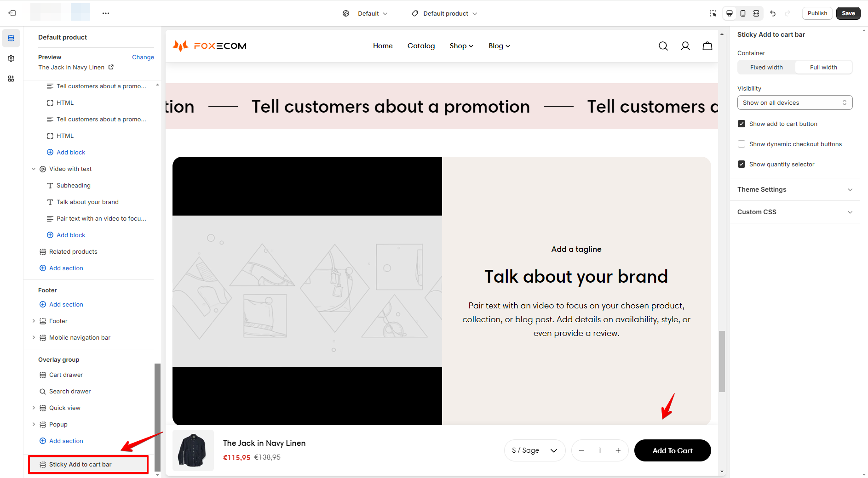Viewport: 868px width, 478px height.
Task: Expand the Footer section chevron
Action: tap(34, 321)
